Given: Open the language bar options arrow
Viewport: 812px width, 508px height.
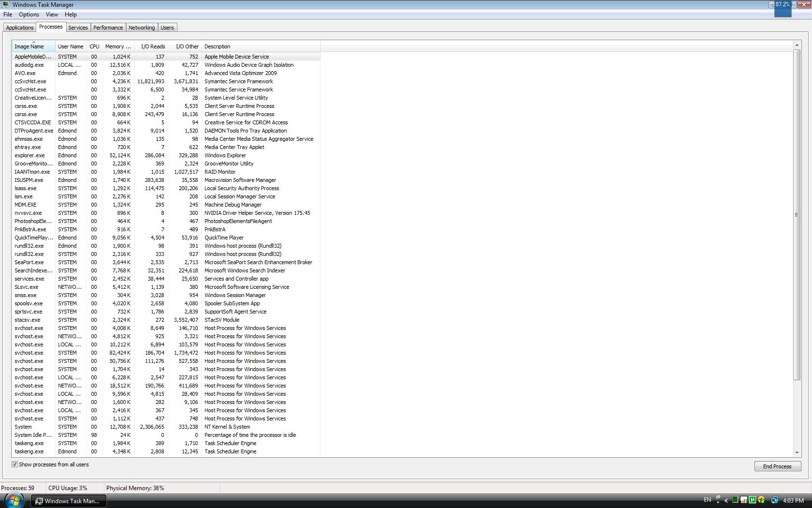Looking at the screenshot, I should [718, 502].
